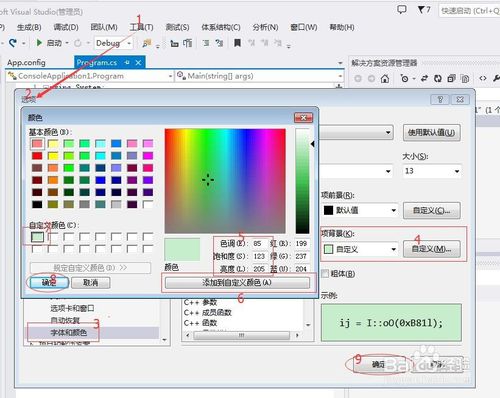The image size is (500, 398).
Task: Click the luminosity slider bar
Action: 302,181
